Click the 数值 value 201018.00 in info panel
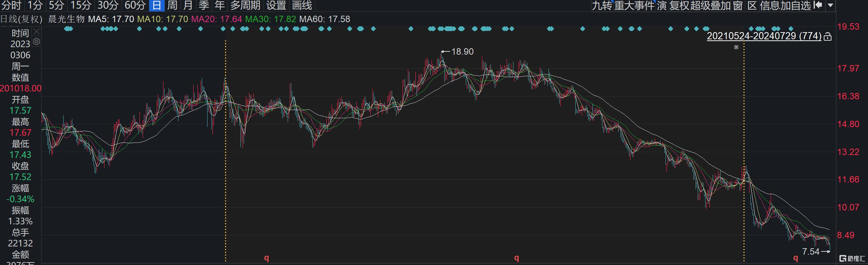 pos(21,89)
